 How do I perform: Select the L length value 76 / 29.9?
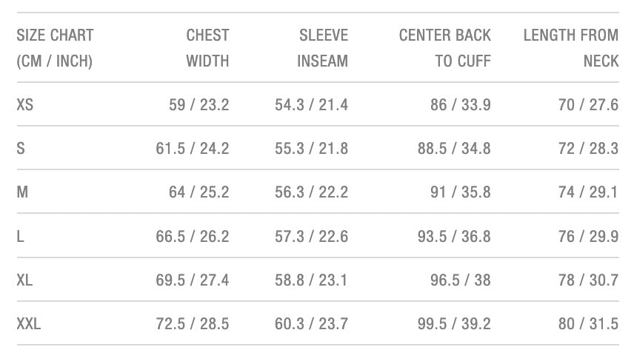pos(588,237)
